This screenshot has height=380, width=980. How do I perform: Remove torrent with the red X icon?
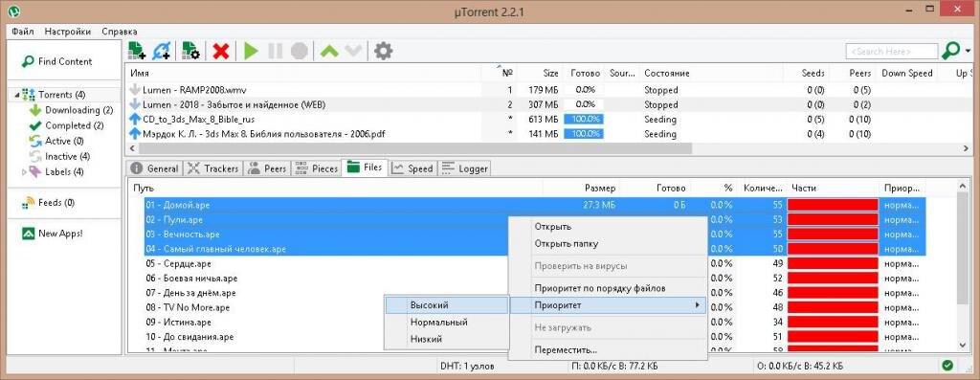tap(221, 52)
